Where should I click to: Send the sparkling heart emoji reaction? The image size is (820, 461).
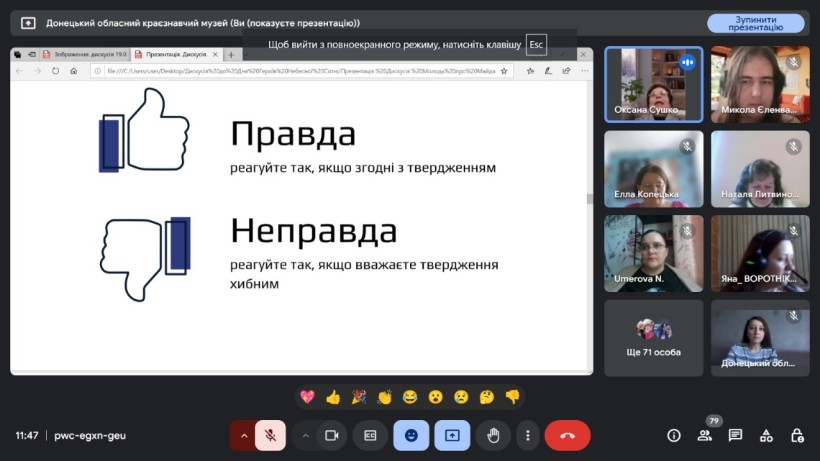pos(308,397)
